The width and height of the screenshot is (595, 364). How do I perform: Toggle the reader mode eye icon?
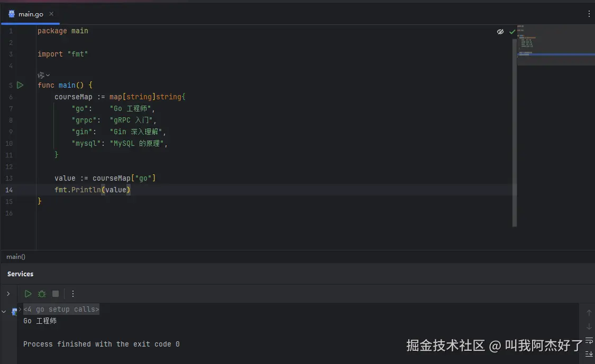500,32
